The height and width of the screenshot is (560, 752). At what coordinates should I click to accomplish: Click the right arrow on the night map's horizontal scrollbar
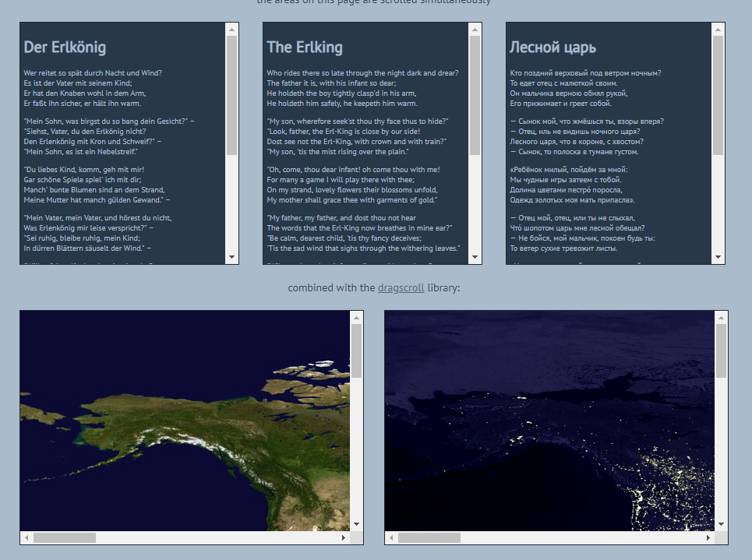click(x=708, y=538)
